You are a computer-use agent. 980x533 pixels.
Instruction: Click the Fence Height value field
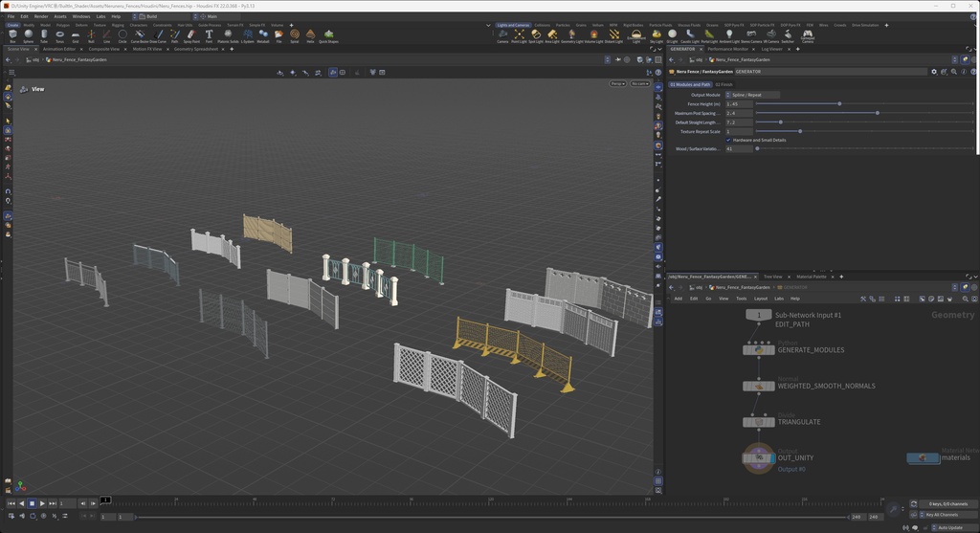(739, 104)
